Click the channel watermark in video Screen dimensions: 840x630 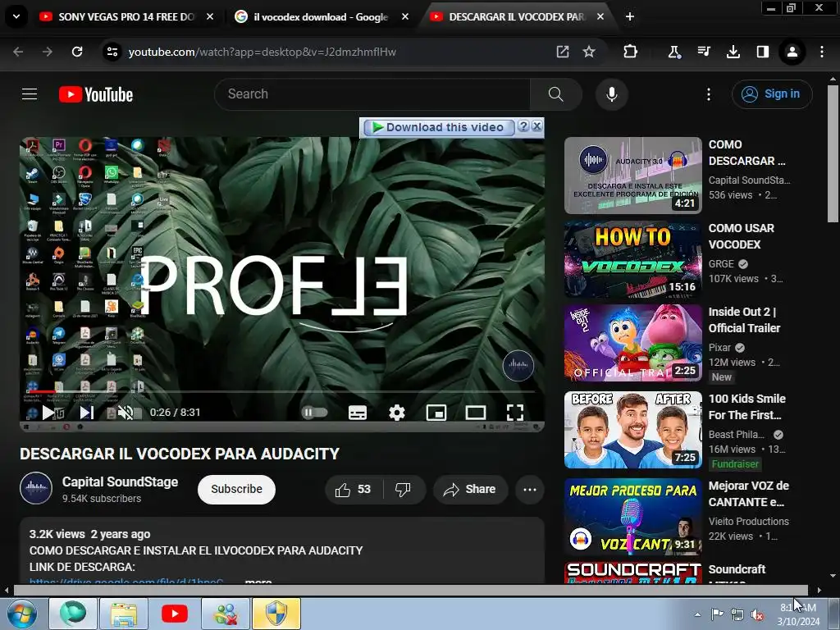[518, 365]
